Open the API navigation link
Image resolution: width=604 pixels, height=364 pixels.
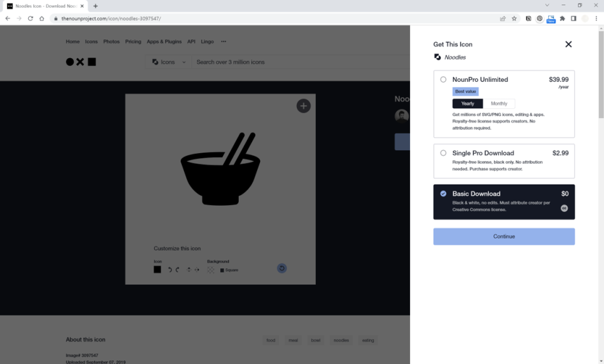point(191,42)
